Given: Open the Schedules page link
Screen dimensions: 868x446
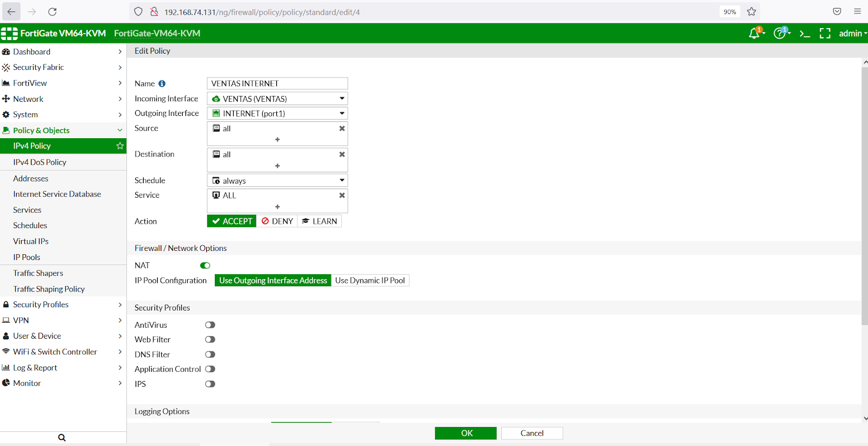Looking at the screenshot, I should (30, 225).
